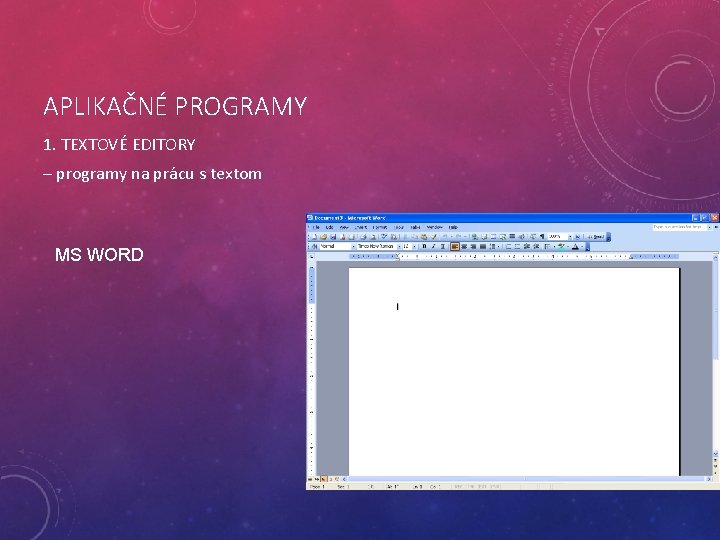Click the 'programy na prácu s textom' line
720x540 pixels.
159,174
